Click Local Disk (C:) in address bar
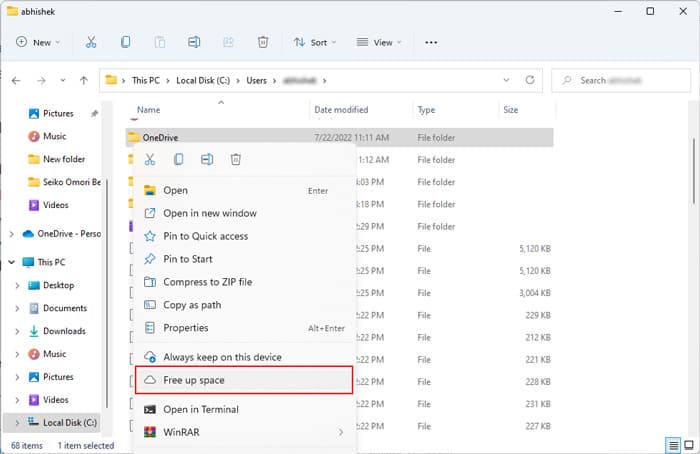 coord(203,80)
